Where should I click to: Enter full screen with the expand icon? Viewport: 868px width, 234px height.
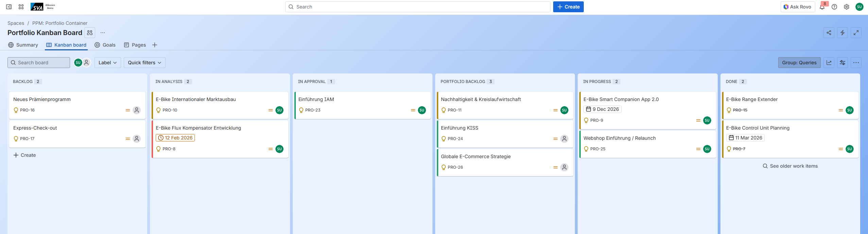coord(856,33)
